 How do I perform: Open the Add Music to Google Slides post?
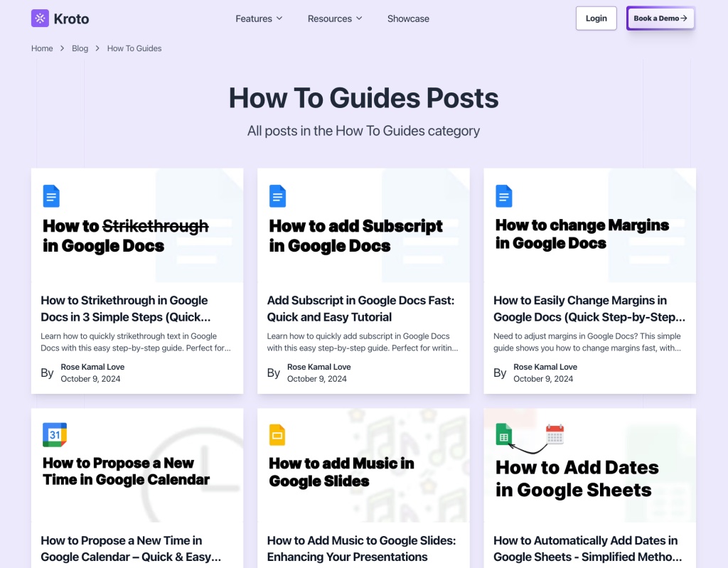[363, 548]
